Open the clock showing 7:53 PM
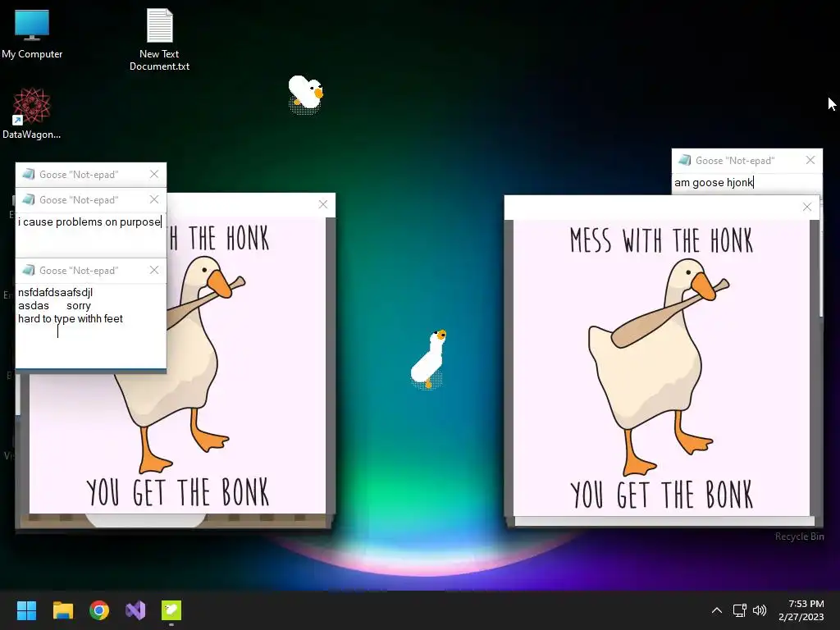Image resolution: width=840 pixels, height=630 pixels. point(806,604)
